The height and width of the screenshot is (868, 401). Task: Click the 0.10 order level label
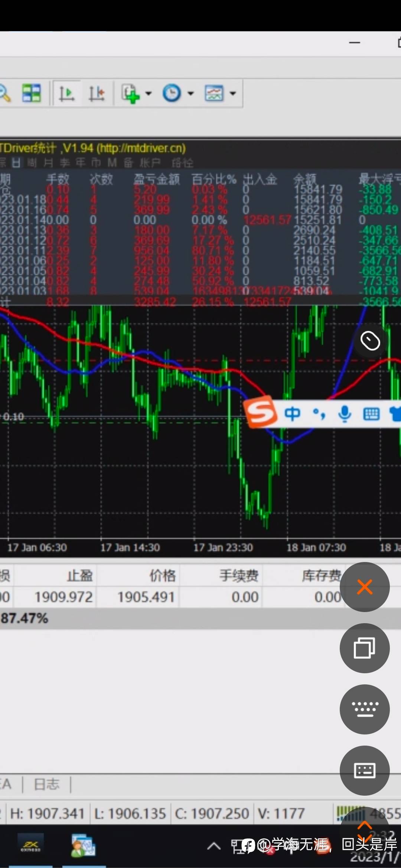click(x=13, y=417)
